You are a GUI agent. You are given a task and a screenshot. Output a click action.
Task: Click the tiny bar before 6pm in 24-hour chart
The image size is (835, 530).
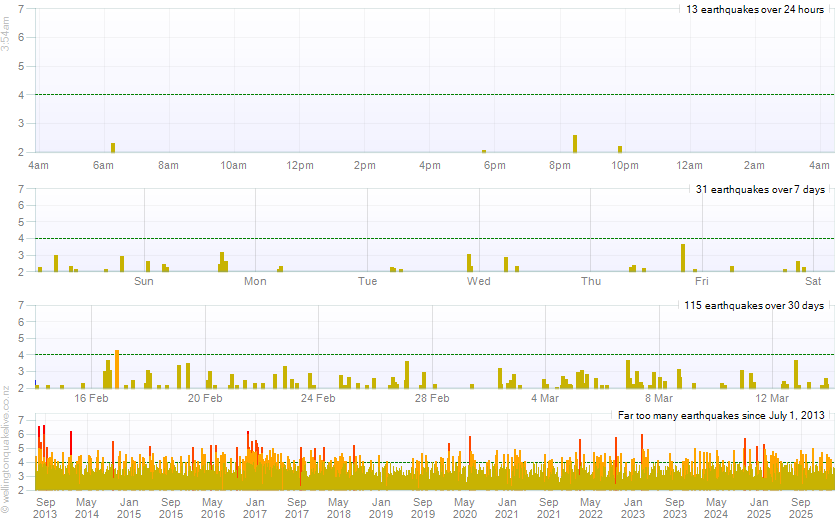(x=484, y=151)
